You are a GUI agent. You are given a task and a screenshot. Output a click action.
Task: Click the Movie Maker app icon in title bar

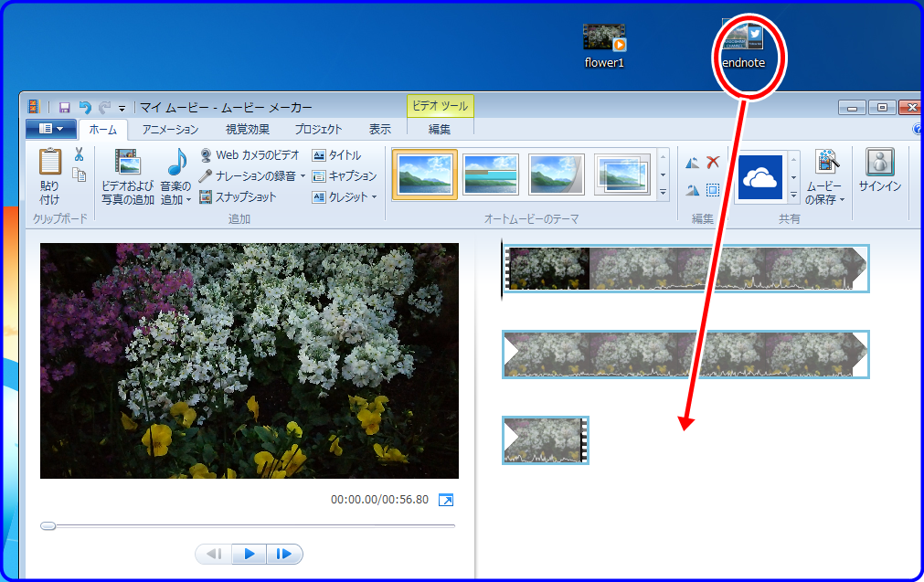(x=35, y=107)
